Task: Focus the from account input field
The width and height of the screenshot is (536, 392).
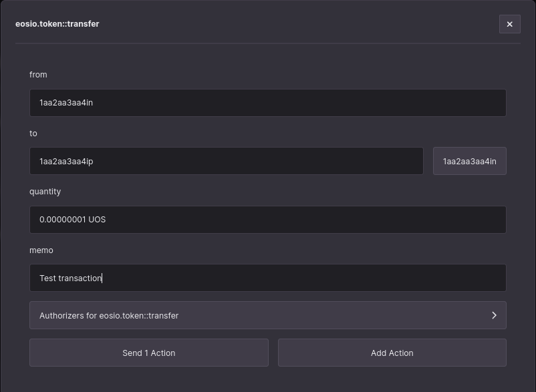Action: [x=267, y=103]
